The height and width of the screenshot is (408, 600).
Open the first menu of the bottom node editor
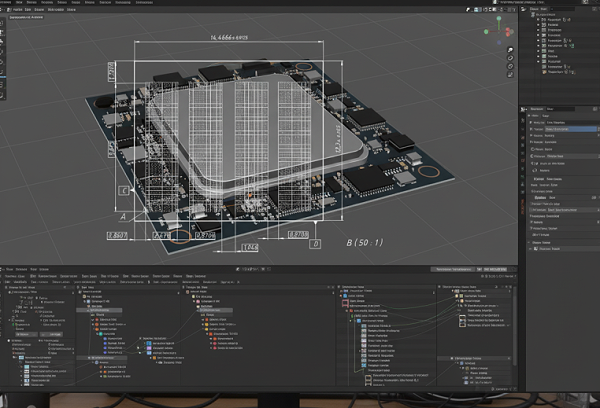click(10, 269)
